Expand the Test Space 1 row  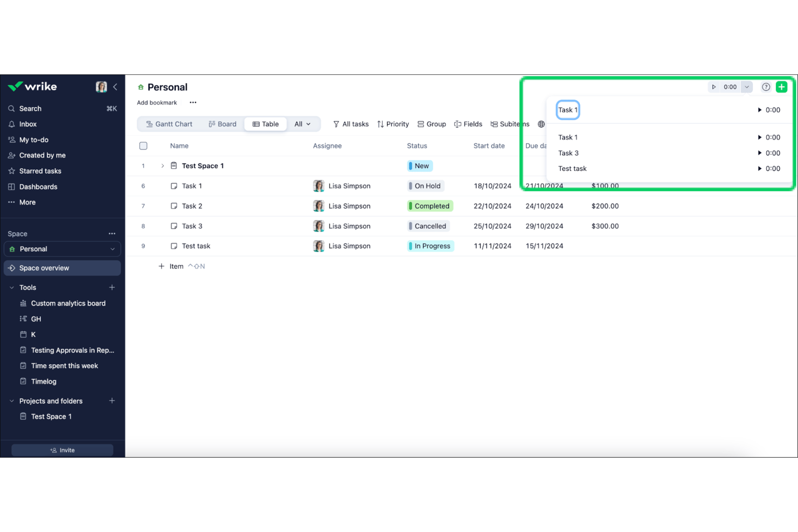coord(162,166)
